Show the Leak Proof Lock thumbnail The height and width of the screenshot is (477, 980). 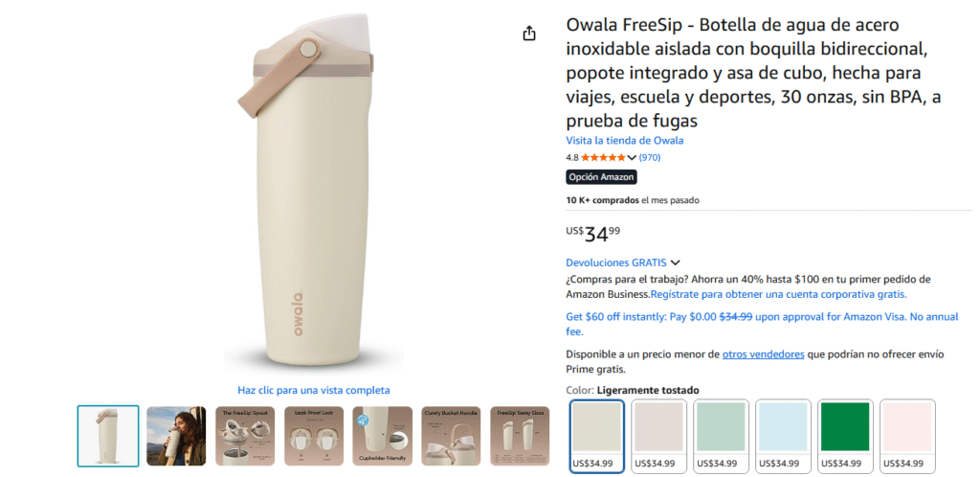tap(314, 436)
